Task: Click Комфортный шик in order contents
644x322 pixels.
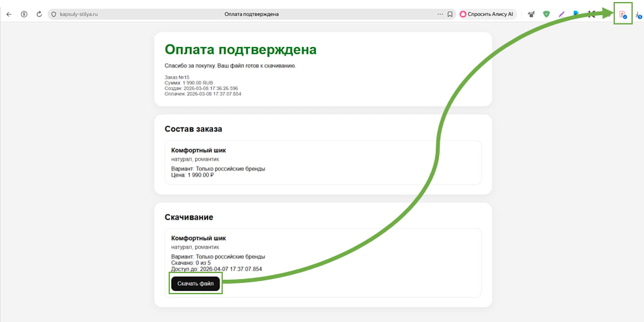Action: pyautogui.click(x=198, y=150)
